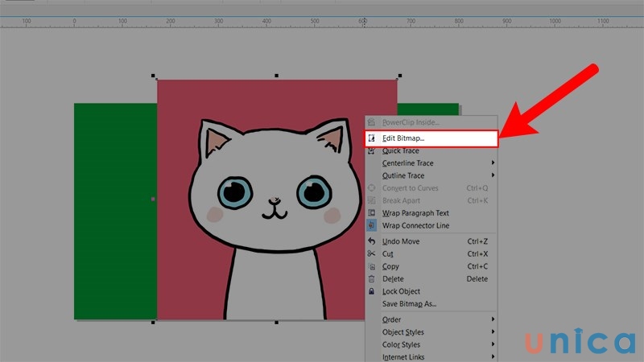Select PowerClip Inside menu entry
644x362 pixels.
tap(411, 122)
